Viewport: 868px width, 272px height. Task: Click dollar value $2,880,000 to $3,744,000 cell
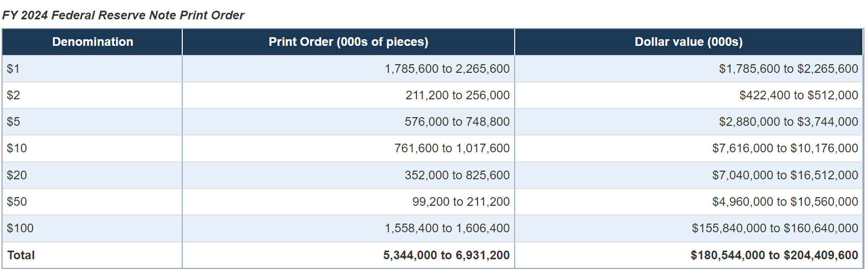click(788, 122)
